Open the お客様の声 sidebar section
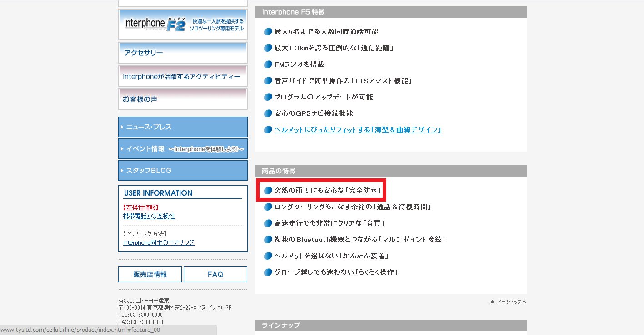The height and width of the screenshot is (335, 644). click(183, 99)
